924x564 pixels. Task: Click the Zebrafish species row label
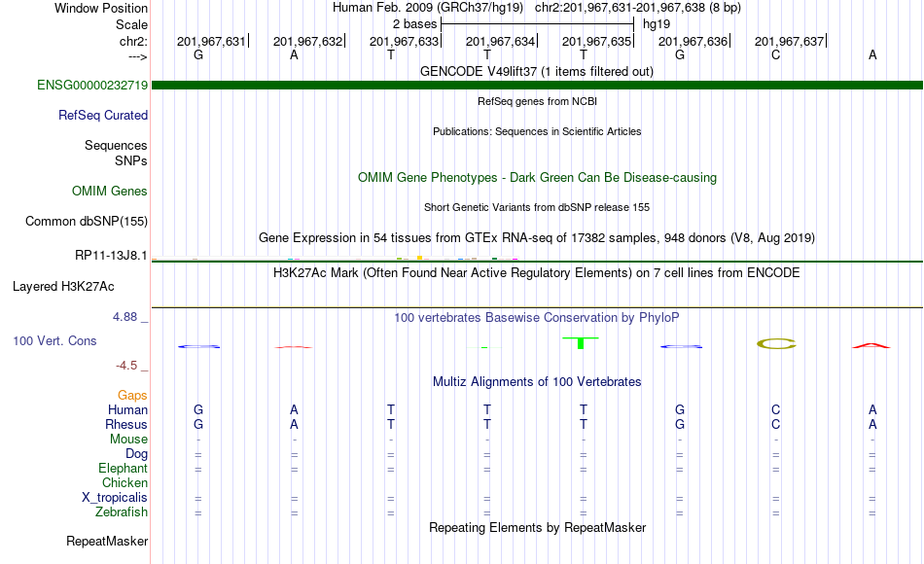coord(122,511)
